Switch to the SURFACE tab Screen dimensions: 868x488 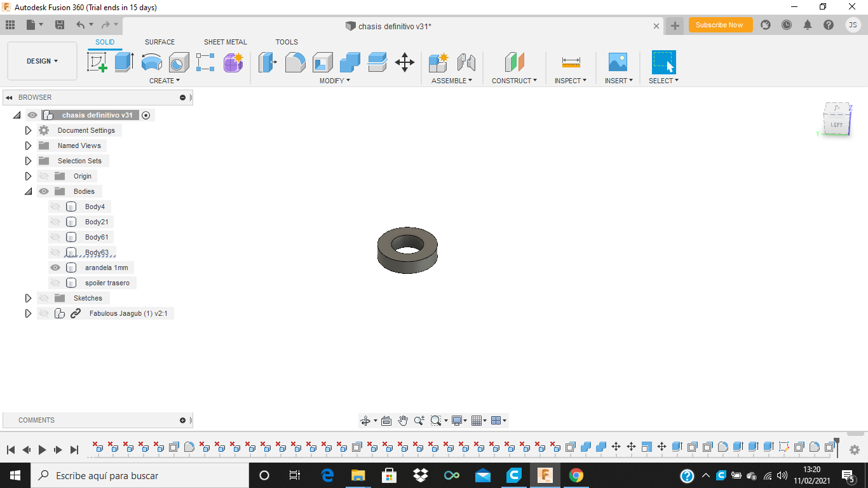(x=159, y=42)
